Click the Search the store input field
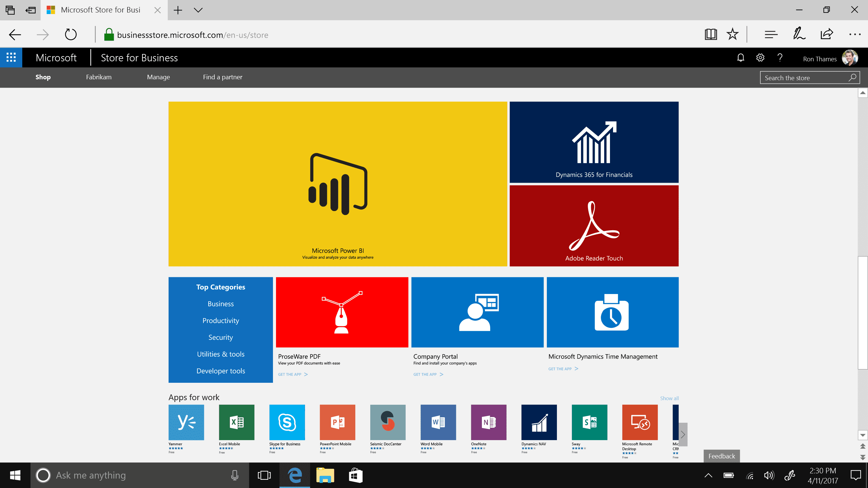 [x=804, y=77]
